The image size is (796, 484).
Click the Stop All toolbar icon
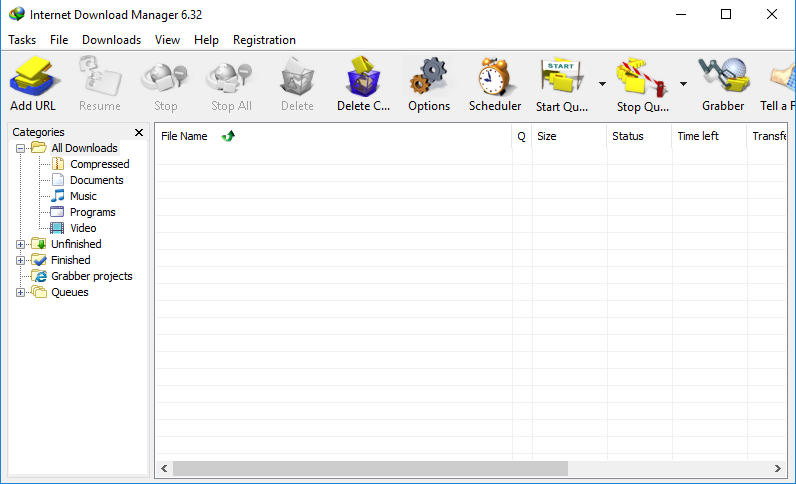click(x=231, y=78)
